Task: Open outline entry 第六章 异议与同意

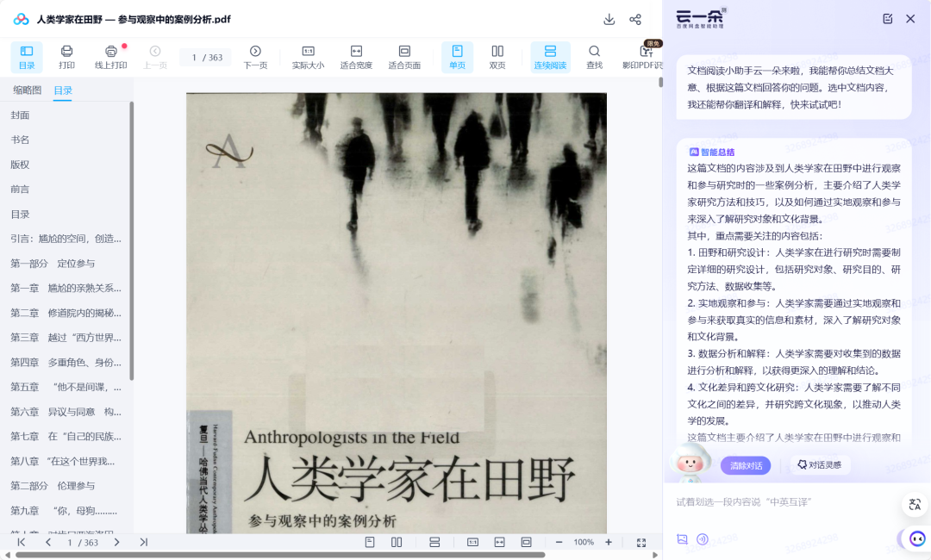Action: coord(66,412)
